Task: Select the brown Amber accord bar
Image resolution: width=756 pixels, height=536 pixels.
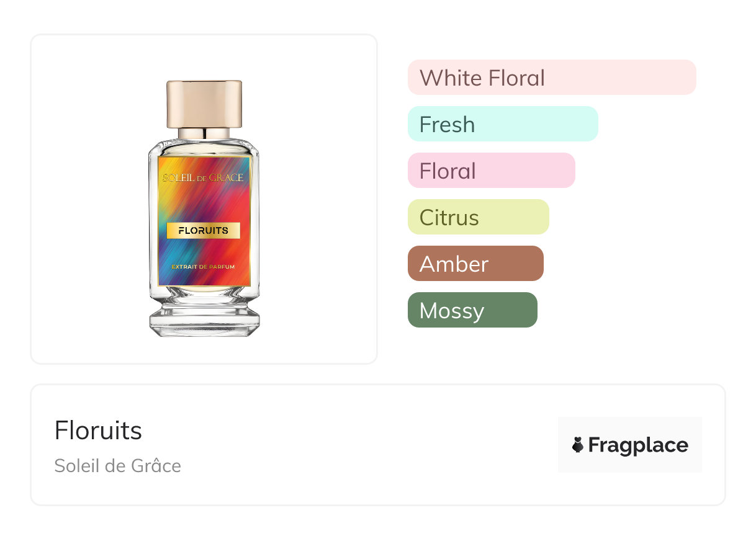Action: point(475,264)
